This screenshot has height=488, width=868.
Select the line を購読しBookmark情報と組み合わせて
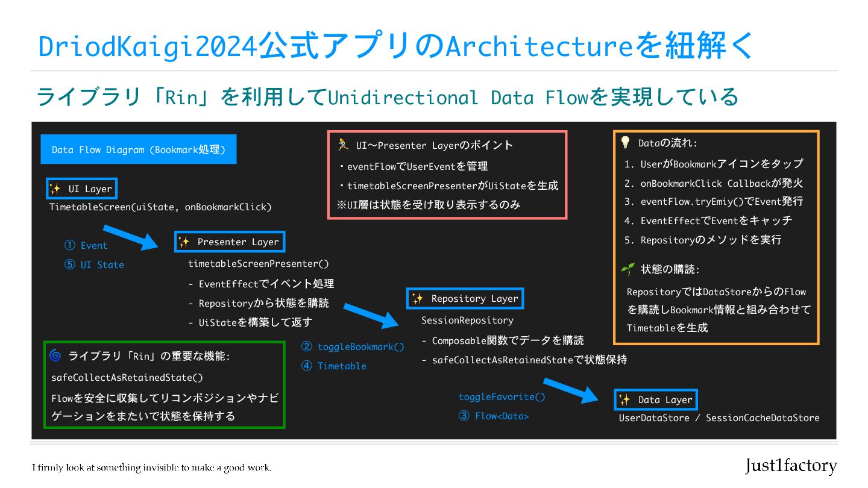click(x=719, y=310)
